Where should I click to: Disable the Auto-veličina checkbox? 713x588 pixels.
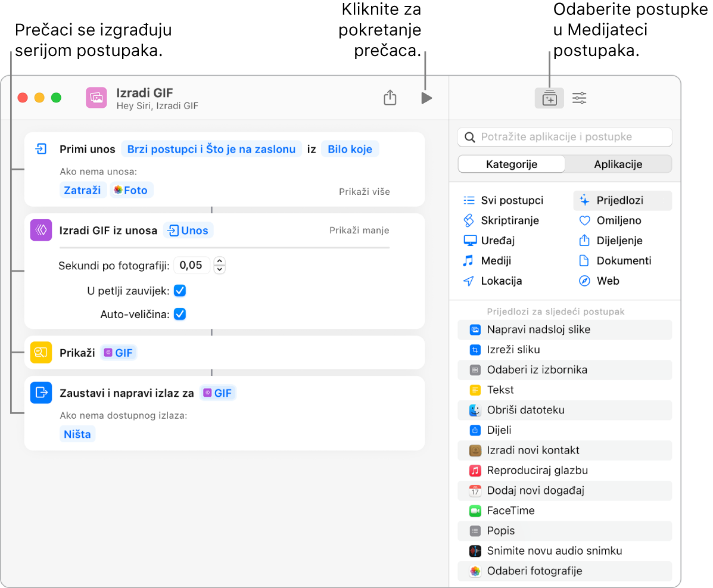[x=180, y=314]
